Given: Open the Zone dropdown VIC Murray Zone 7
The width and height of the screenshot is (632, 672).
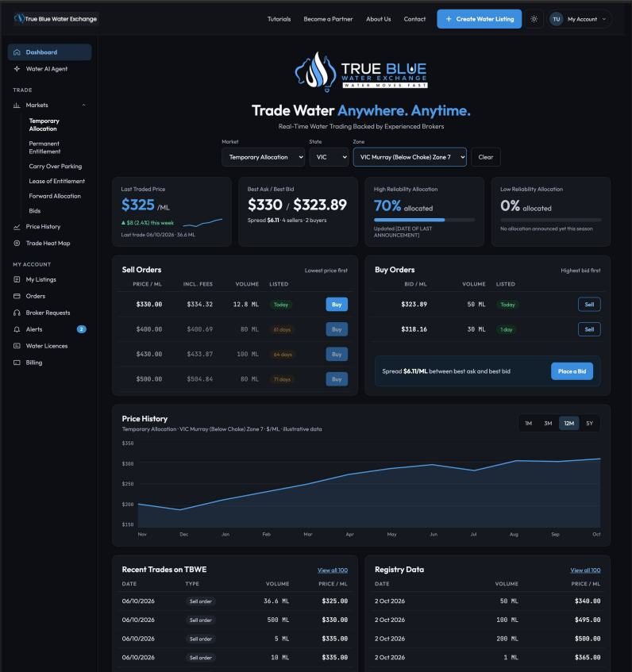Looking at the screenshot, I should coord(410,157).
